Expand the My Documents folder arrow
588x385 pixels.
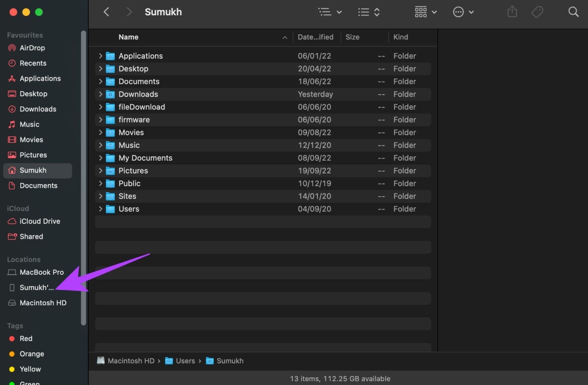(100, 158)
